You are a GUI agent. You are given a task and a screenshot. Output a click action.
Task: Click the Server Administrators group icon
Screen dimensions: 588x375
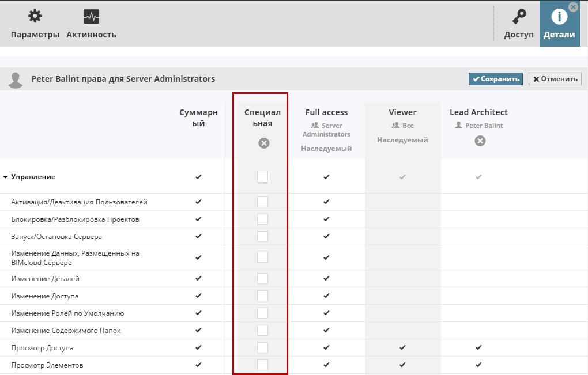click(x=315, y=125)
